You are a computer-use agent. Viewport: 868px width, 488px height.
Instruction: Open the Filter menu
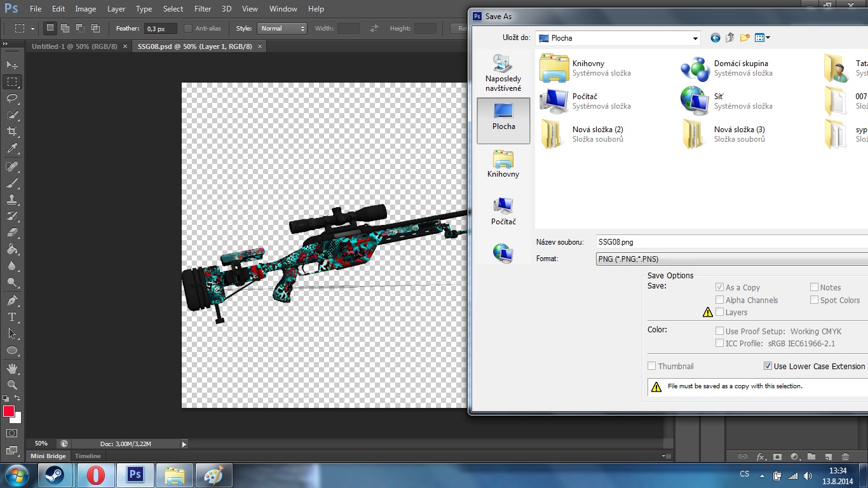pyautogui.click(x=203, y=9)
